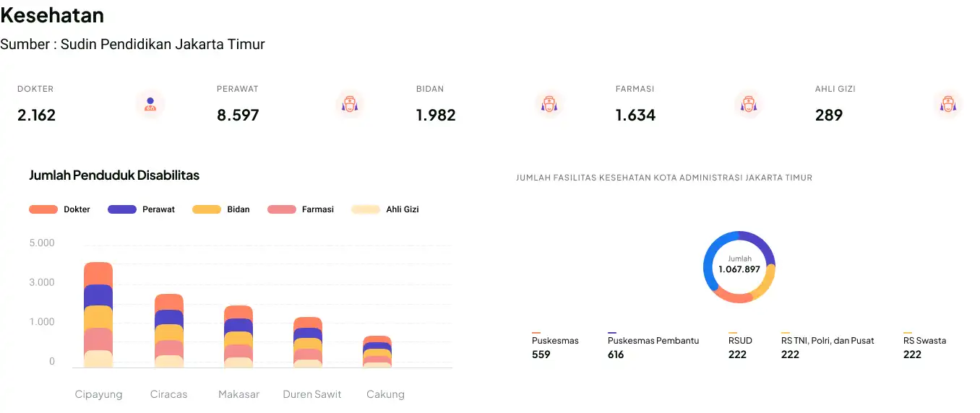
Task: Click the Farmasi card icon
Action: coord(749,104)
